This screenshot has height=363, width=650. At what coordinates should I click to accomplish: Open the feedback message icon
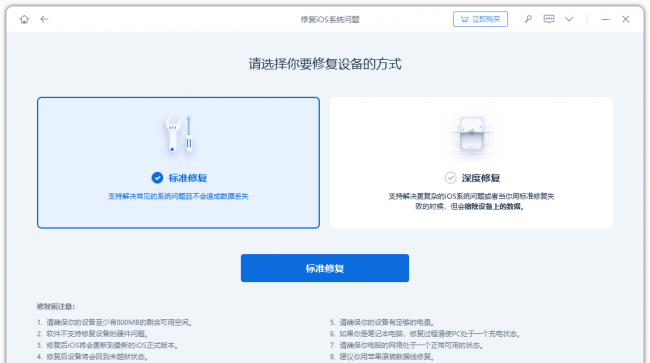point(549,19)
